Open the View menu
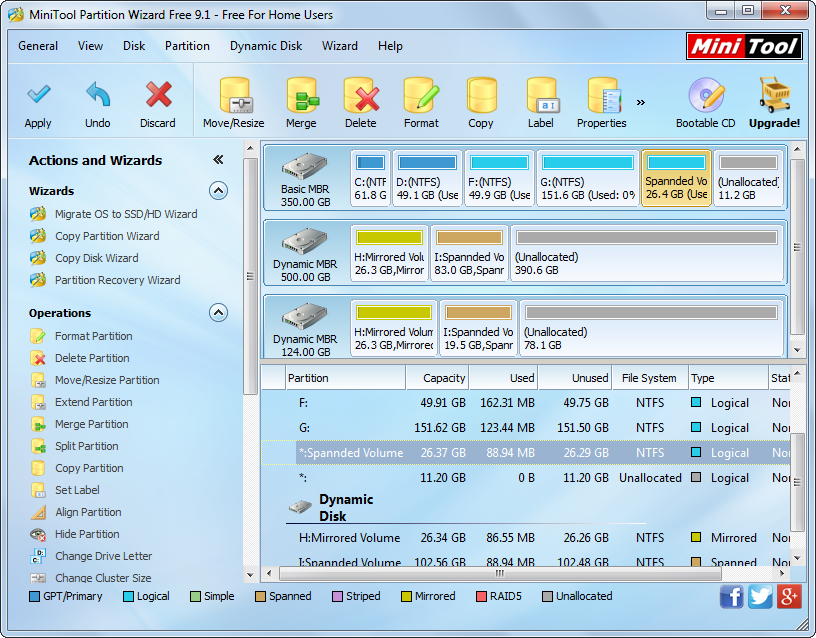This screenshot has width=816, height=638. click(x=91, y=46)
